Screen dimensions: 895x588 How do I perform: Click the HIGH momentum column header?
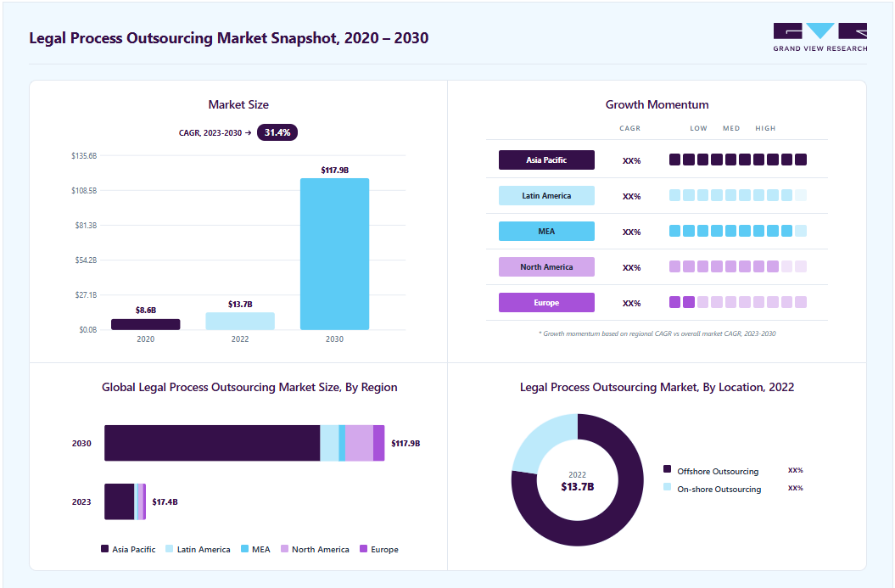(x=765, y=128)
